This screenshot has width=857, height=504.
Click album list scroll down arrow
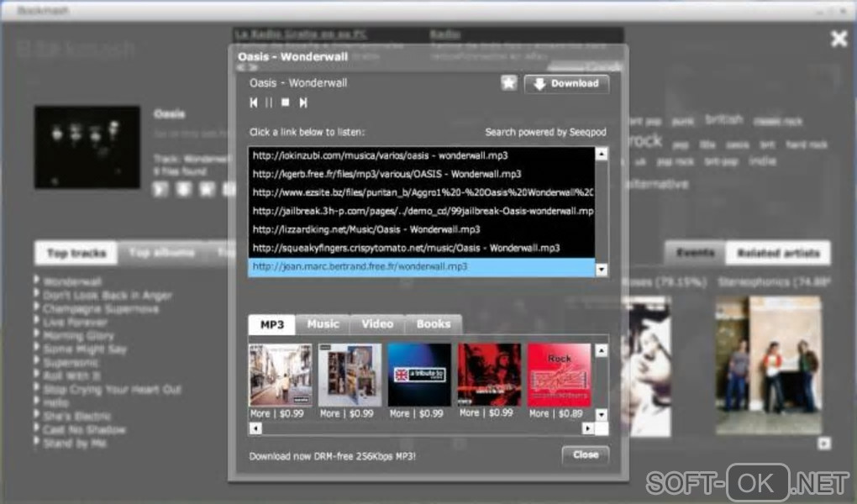[602, 415]
